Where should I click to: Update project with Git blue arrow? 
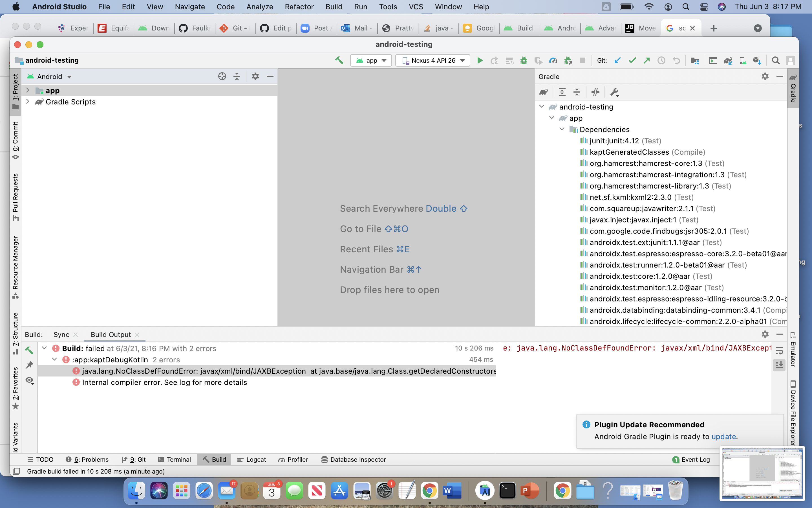click(617, 60)
